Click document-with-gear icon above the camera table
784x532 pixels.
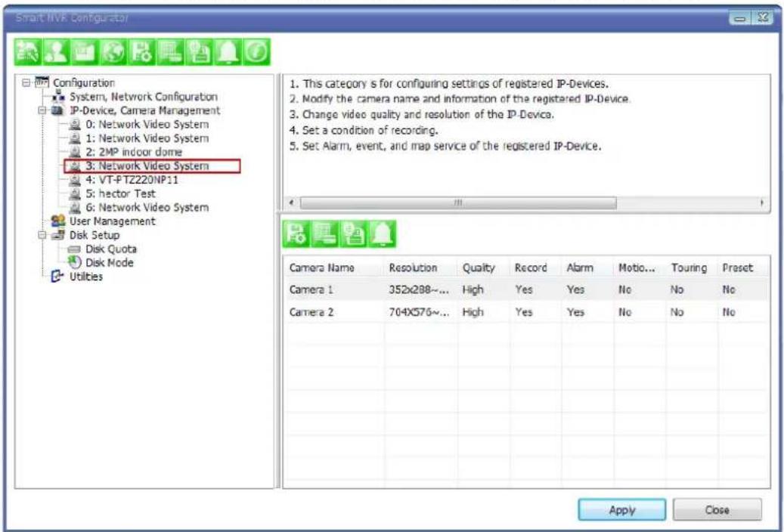pyautogui.click(x=296, y=234)
